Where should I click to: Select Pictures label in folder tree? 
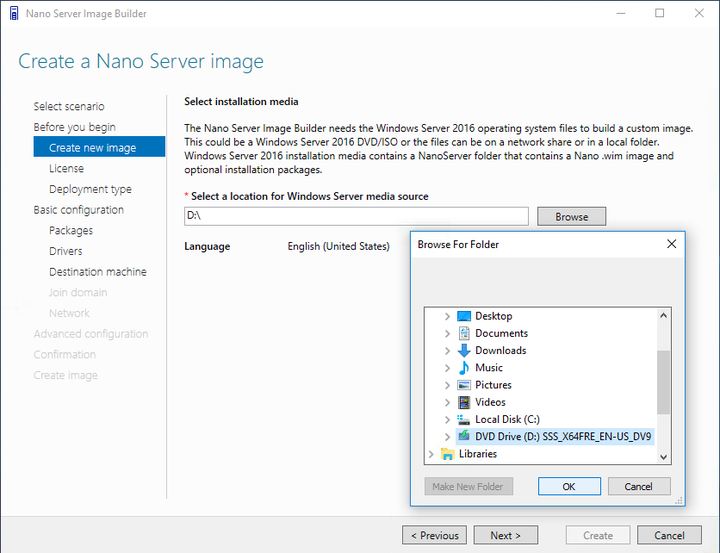[493, 385]
